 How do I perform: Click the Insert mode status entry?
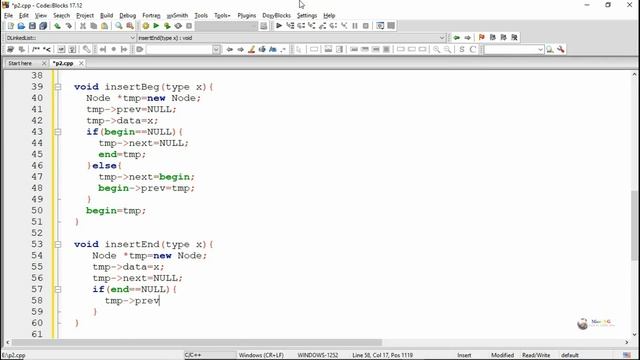pyautogui.click(x=464, y=355)
